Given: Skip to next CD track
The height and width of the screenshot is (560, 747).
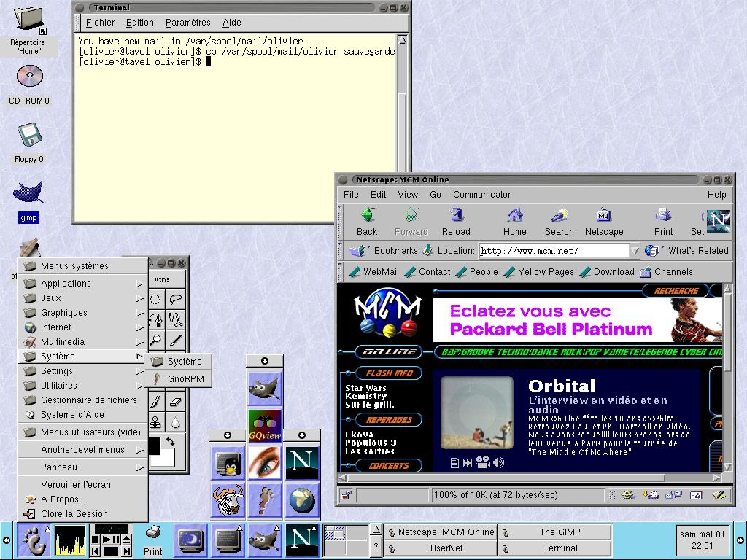Looking at the screenshot, I should pos(127,551).
